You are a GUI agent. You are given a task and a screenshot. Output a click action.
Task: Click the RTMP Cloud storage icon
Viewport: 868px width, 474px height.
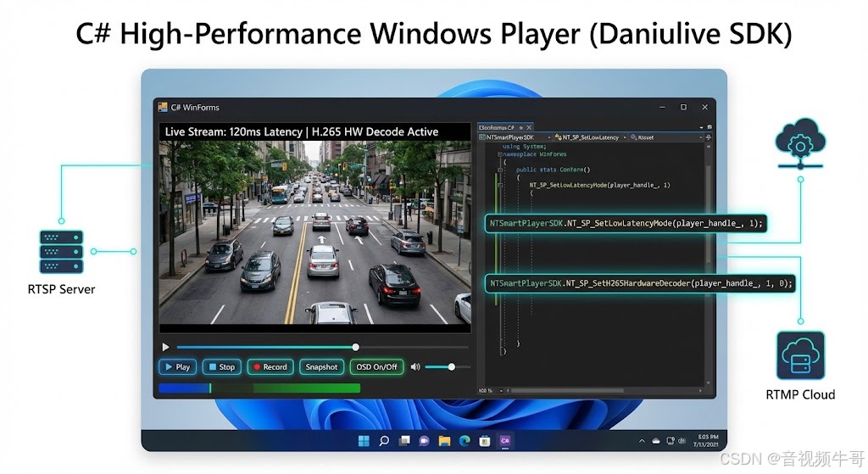(x=800, y=355)
